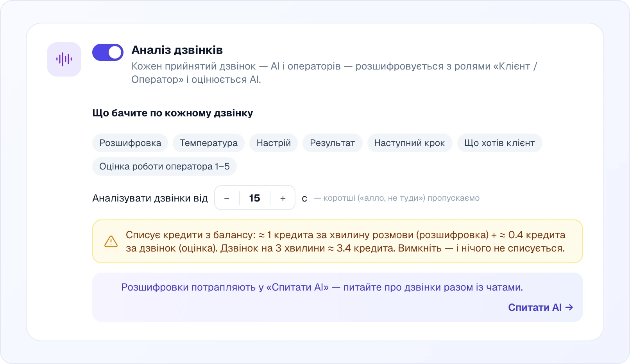Select the Що хотів клієнт chip
This screenshot has width=630, height=364.
(x=499, y=143)
